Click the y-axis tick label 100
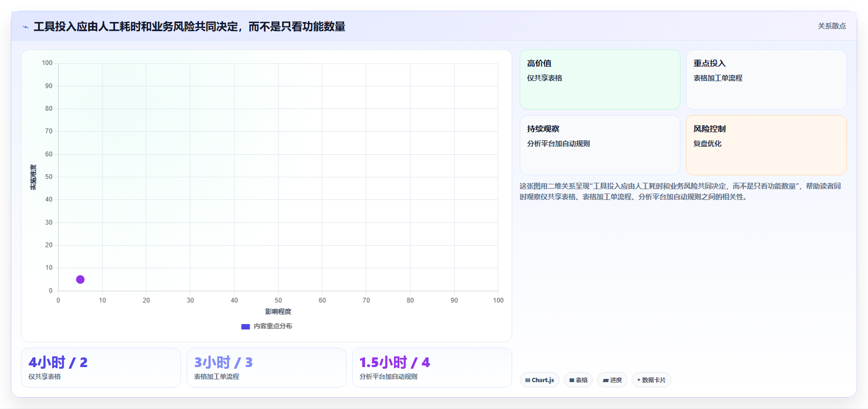This screenshot has width=868, height=409. click(x=47, y=63)
